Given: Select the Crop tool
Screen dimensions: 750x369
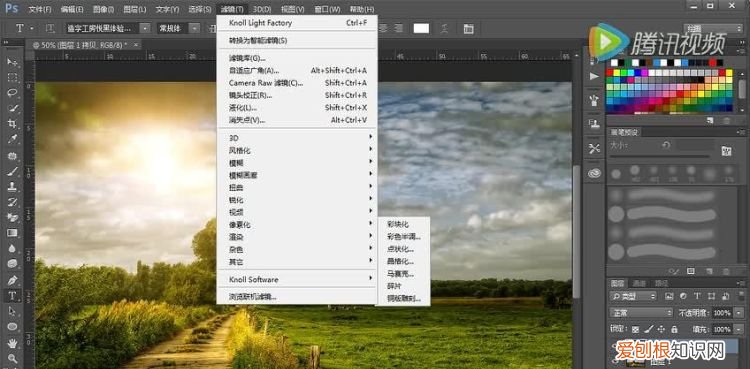Looking at the screenshot, I should [x=12, y=123].
